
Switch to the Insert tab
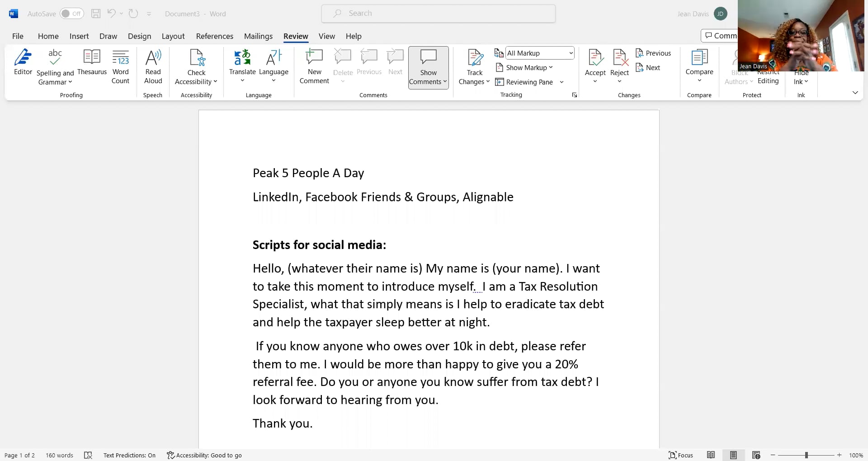point(79,36)
